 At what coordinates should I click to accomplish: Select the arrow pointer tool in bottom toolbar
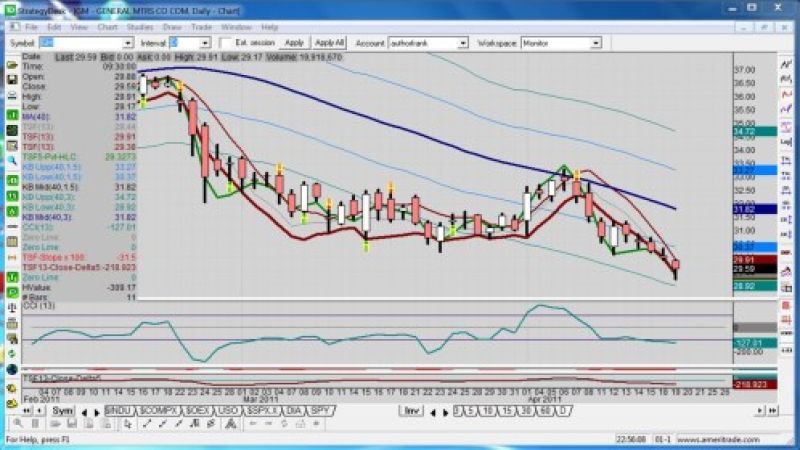coord(129,425)
